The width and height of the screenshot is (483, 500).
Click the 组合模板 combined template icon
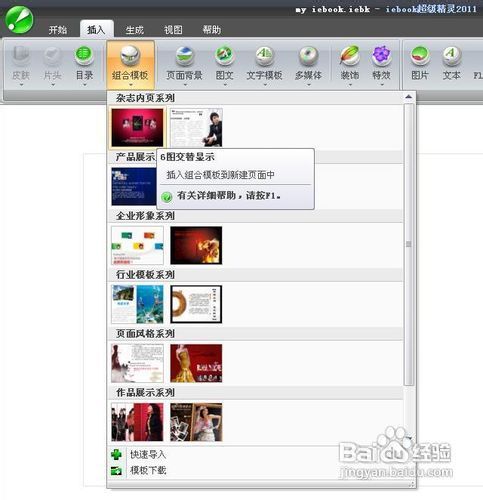tap(130, 56)
